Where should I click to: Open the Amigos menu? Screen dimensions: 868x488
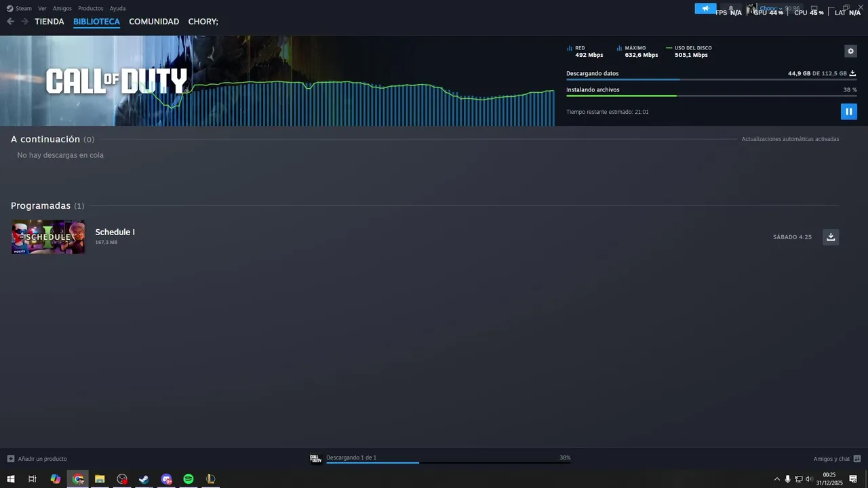point(62,8)
